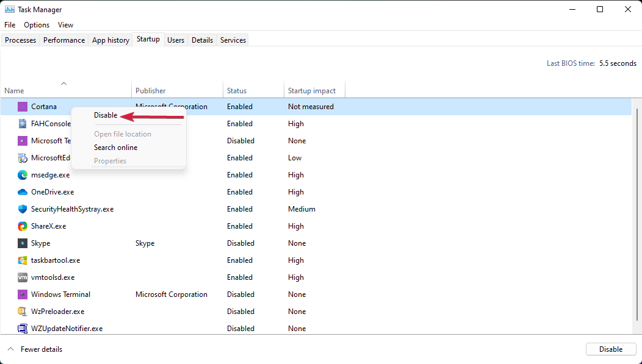Click the Cortana app icon
Image resolution: width=642 pixels, height=364 pixels.
[23, 107]
